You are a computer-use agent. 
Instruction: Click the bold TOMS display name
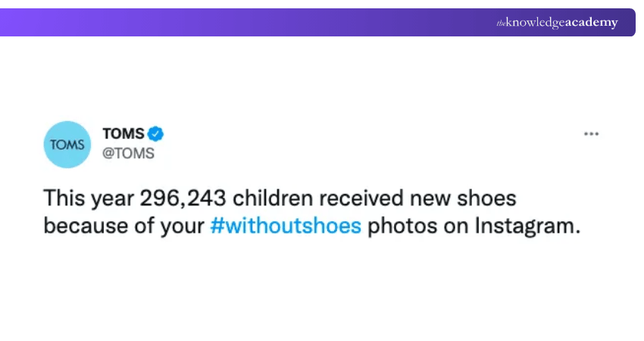123,134
